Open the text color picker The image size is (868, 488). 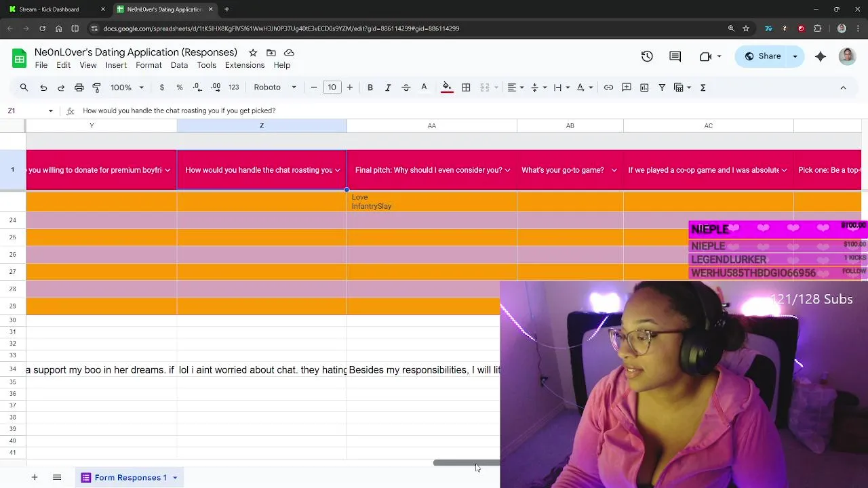click(424, 87)
